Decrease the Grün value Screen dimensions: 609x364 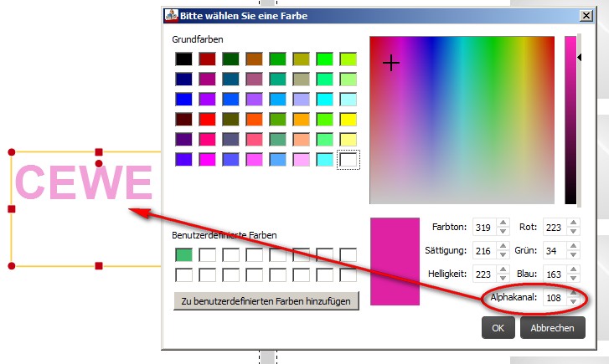tap(573, 255)
